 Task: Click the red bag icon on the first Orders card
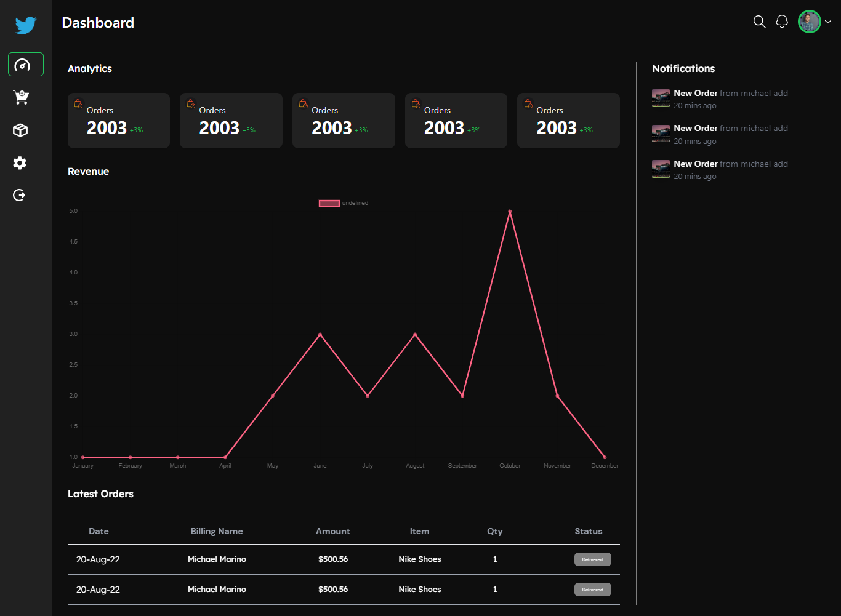(78, 104)
